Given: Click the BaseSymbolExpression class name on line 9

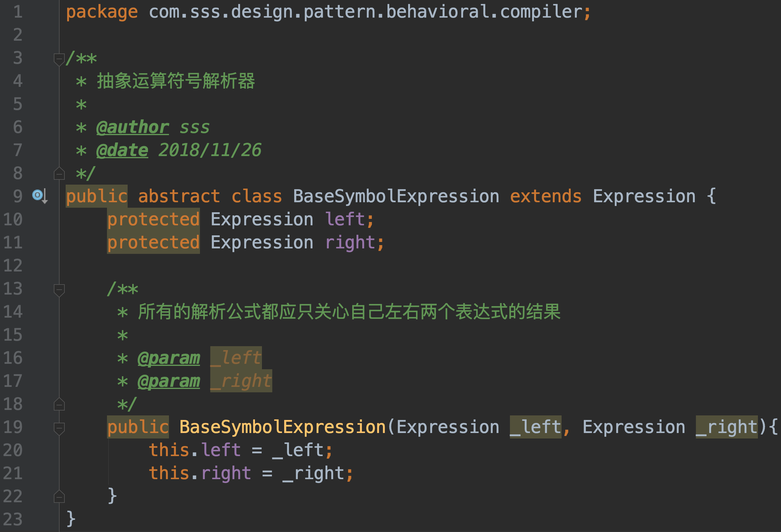Looking at the screenshot, I should [396, 196].
